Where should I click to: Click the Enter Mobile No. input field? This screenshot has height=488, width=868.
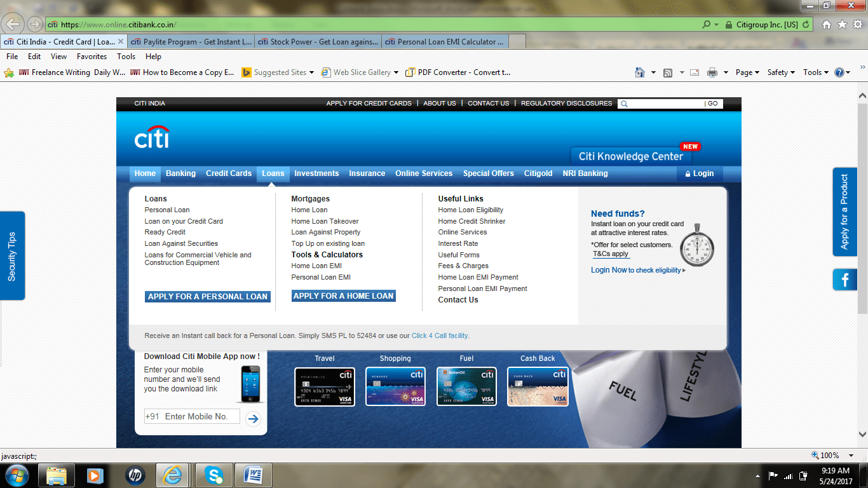(x=192, y=417)
